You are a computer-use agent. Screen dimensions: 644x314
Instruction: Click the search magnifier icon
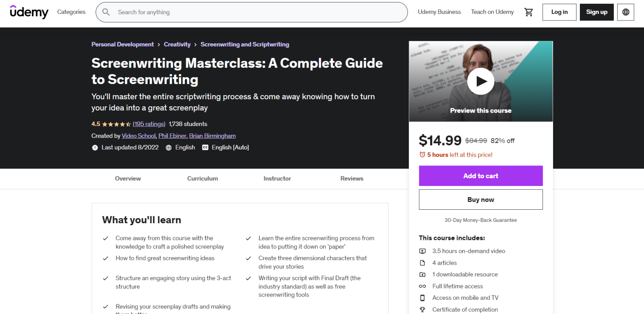106,12
